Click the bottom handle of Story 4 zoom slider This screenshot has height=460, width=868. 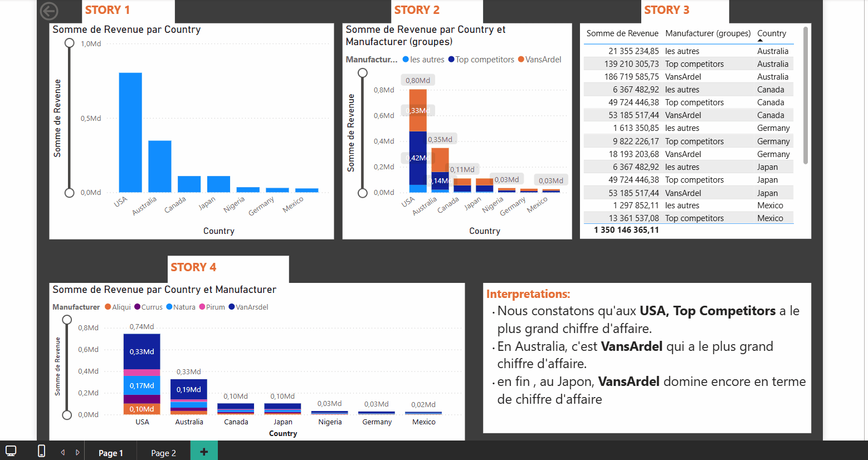click(x=67, y=415)
